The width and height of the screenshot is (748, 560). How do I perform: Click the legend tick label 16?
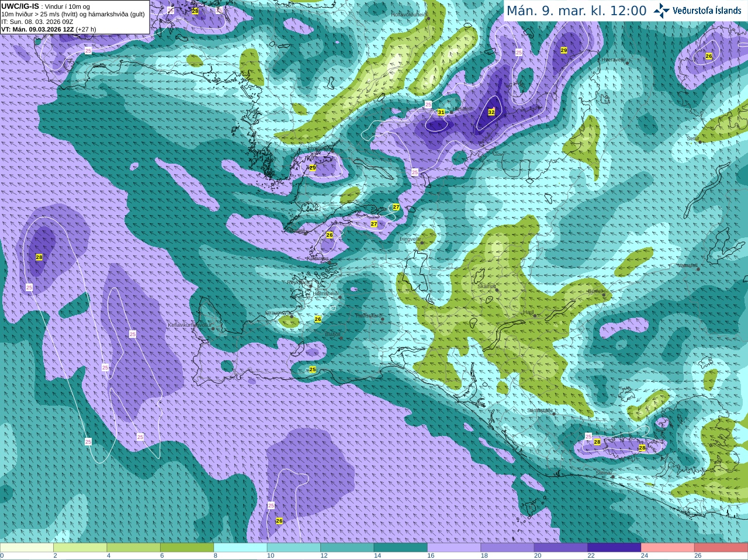coord(431,556)
